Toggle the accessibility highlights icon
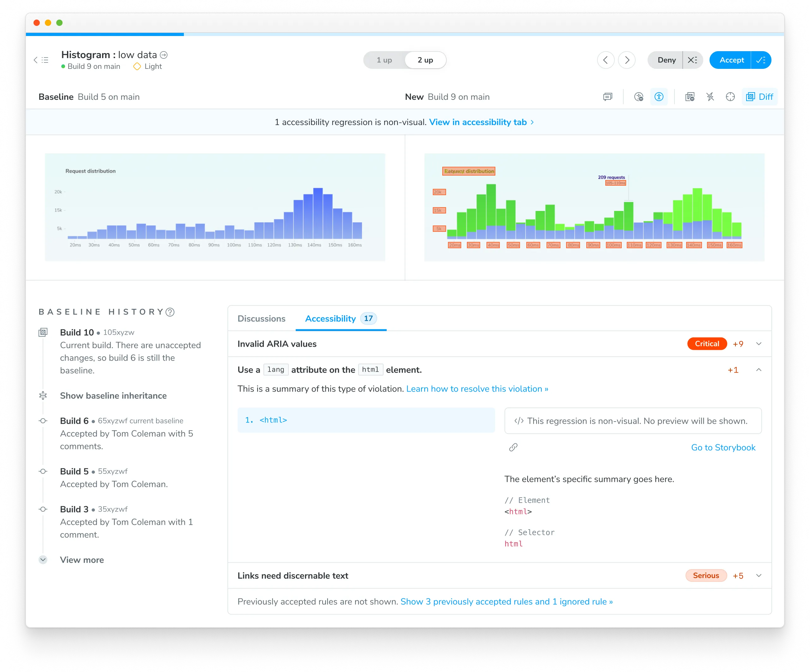The image size is (810, 672). 659,97
